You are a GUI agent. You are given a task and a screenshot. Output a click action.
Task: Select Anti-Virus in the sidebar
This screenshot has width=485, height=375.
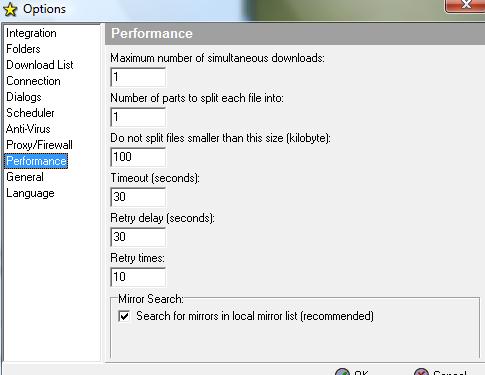click(x=28, y=129)
